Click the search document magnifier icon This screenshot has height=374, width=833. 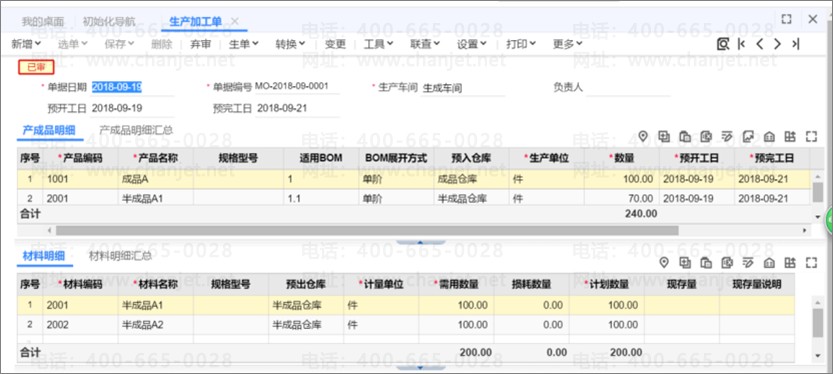pyautogui.click(x=722, y=44)
